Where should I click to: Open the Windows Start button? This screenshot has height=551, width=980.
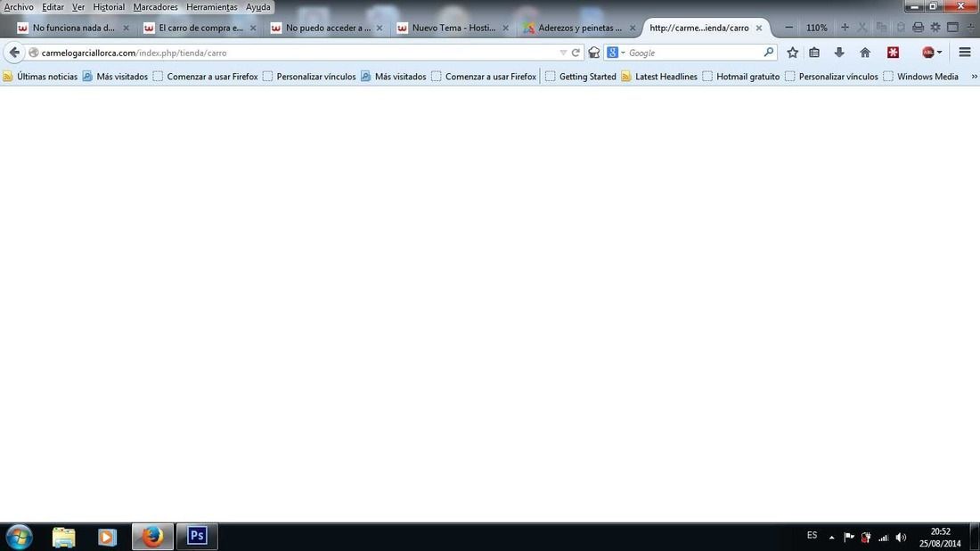pos(19,537)
